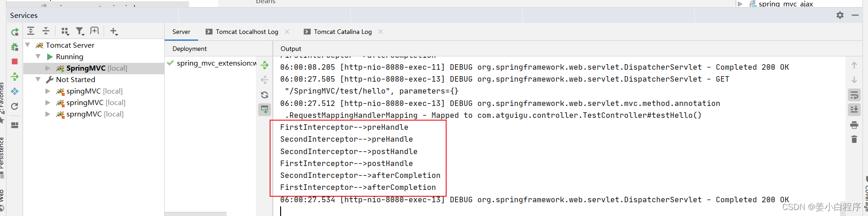Close the Tomcat Catalina Log tab
This screenshot has height=216, width=868.
pos(381,32)
